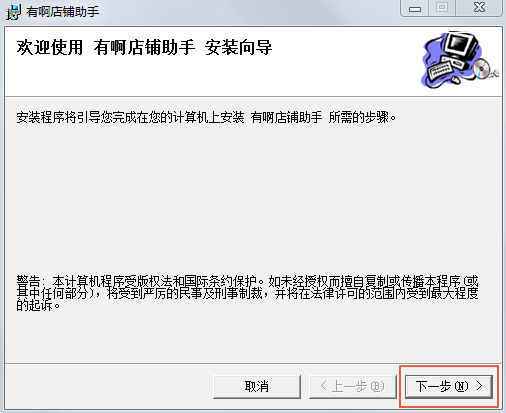Close the installer with the X button

click(479, 8)
